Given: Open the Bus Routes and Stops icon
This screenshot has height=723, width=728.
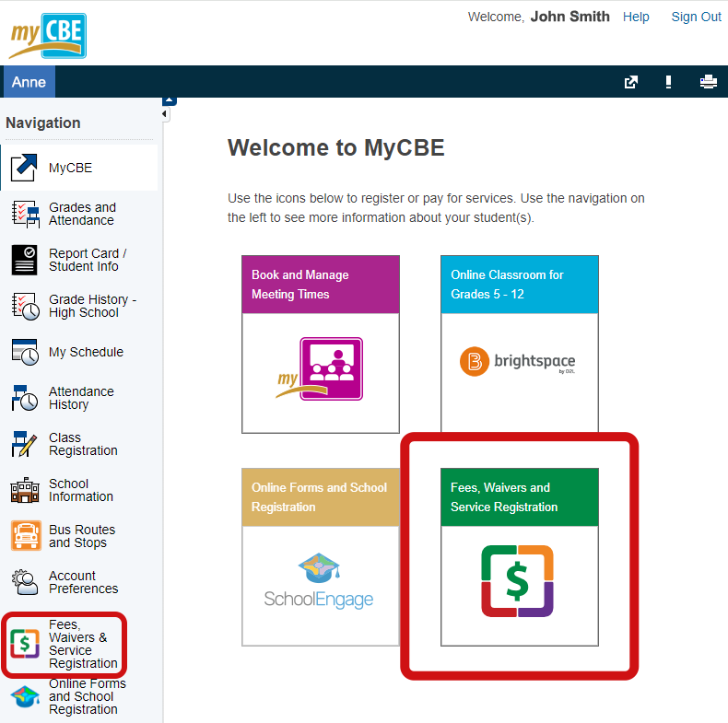Looking at the screenshot, I should click(24, 536).
